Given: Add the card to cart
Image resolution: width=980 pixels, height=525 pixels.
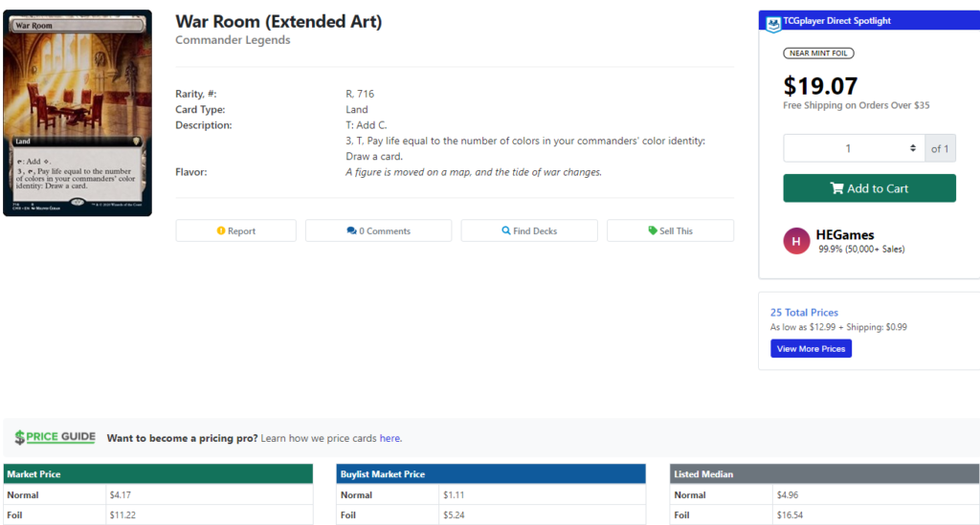Looking at the screenshot, I should tap(869, 187).
